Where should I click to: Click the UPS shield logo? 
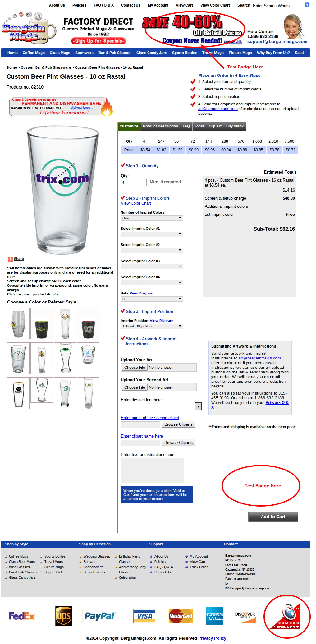point(64,616)
